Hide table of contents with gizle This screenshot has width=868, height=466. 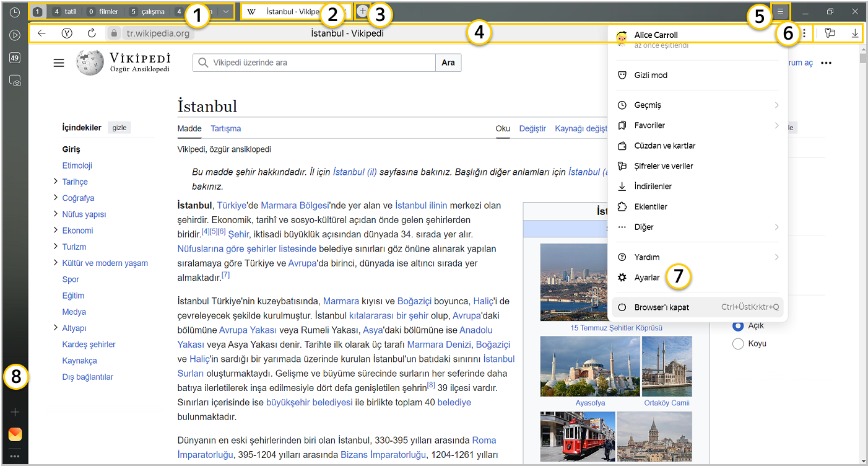[119, 128]
